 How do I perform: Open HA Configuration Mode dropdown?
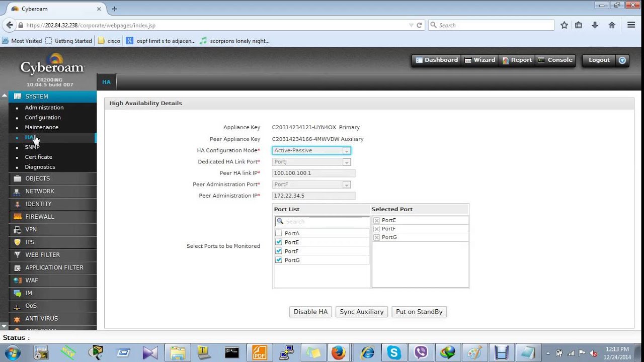click(311, 150)
